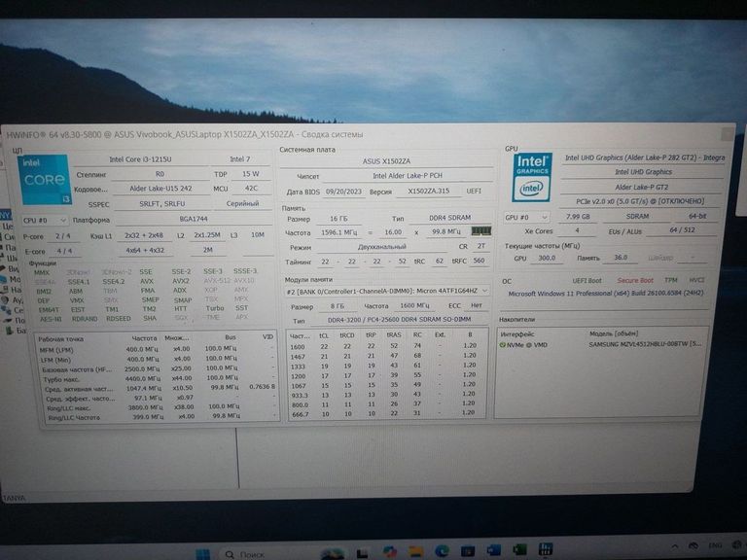
Task: Click the Microsoft Windows 11 Professional OS line
Action: click(606, 294)
